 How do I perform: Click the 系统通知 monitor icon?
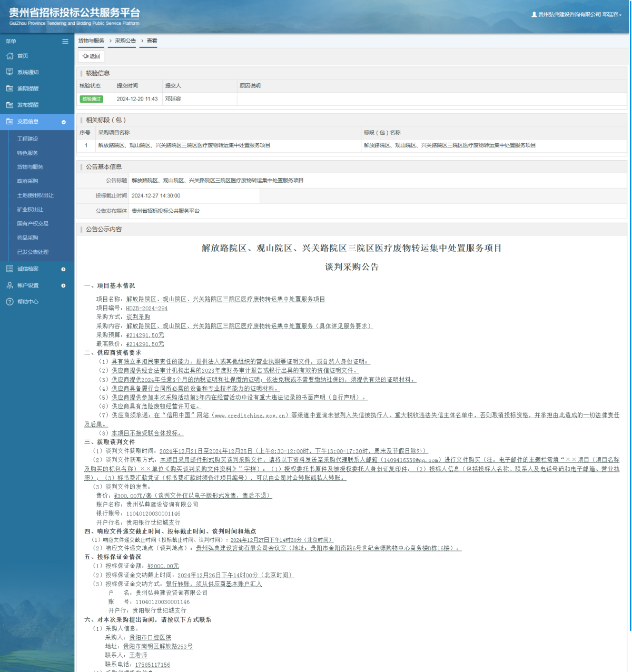pyautogui.click(x=9, y=72)
